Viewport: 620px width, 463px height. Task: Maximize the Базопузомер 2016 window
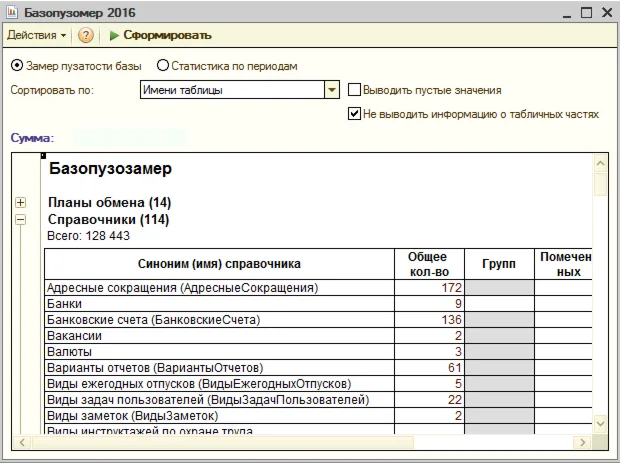(586, 12)
